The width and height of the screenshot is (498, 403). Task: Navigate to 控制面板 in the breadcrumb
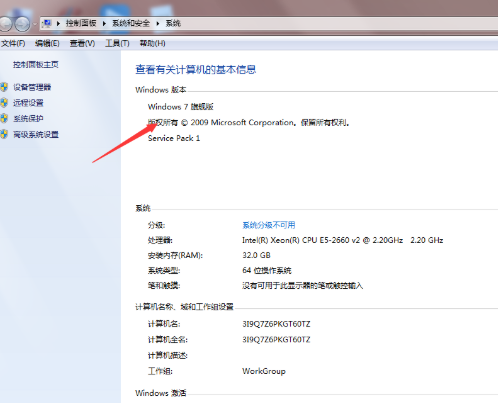81,23
